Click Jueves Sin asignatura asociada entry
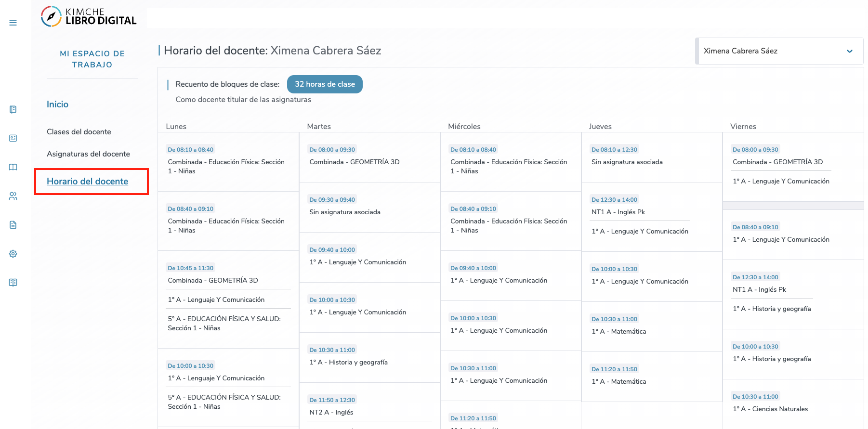 pos(627,162)
